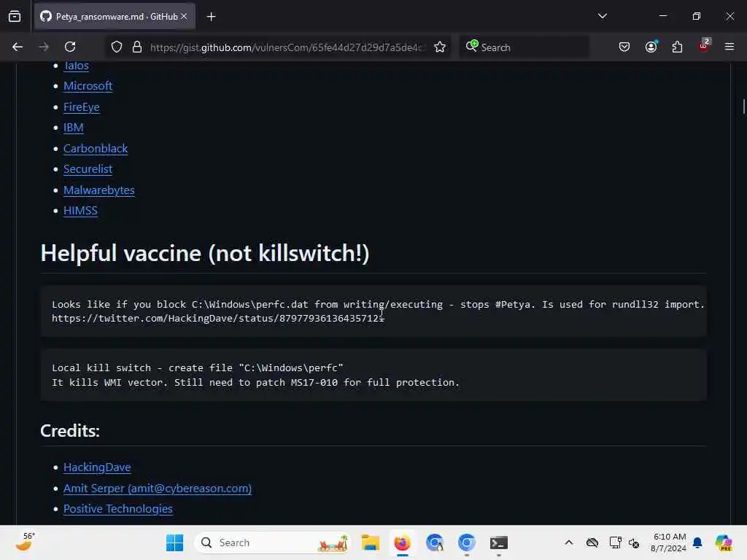Open the Talos link
This screenshot has width=747, height=560.
tap(76, 65)
